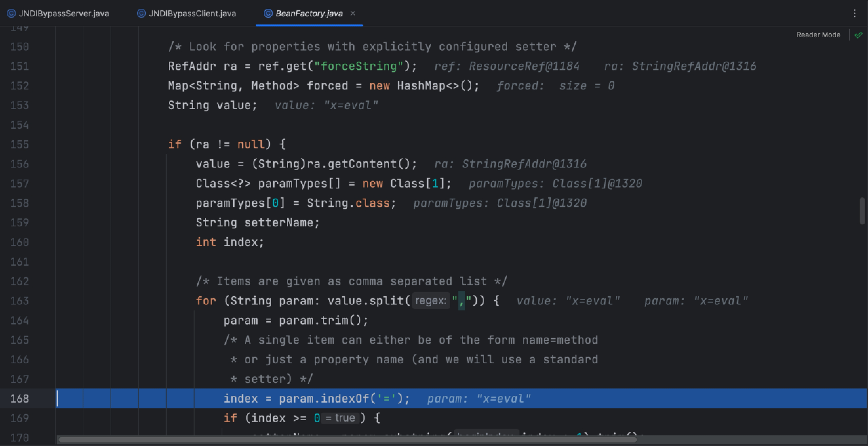Click line number 169 in gutter
868x446 pixels.
pyautogui.click(x=20, y=418)
